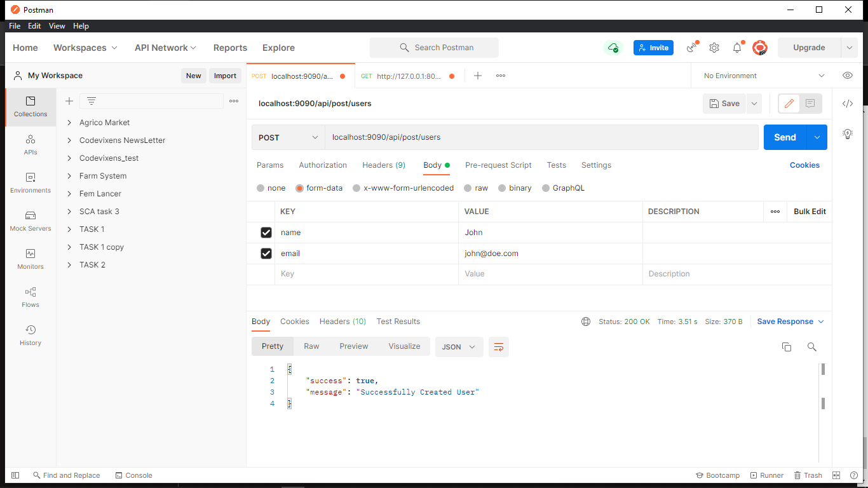Open the POST method dropdown
The image size is (868, 488).
[288, 137]
